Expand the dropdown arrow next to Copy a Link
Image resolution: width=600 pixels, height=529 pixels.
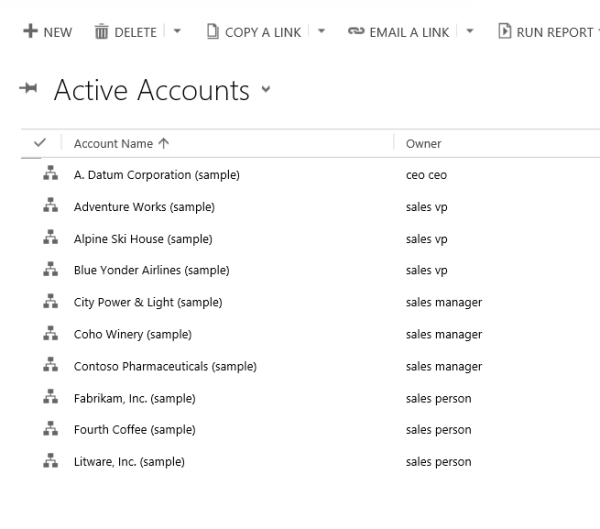(x=322, y=32)
